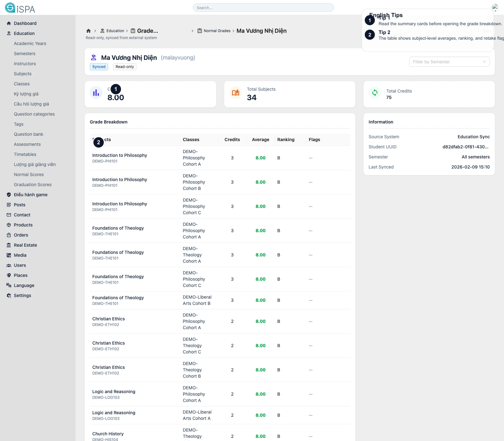Click the Synced status tag
Screen dimensions: 504x441
pos(99,67)
